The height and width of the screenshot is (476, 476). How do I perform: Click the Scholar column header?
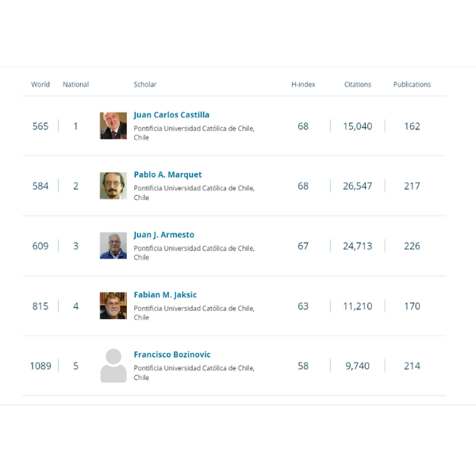tap(145, 84)
